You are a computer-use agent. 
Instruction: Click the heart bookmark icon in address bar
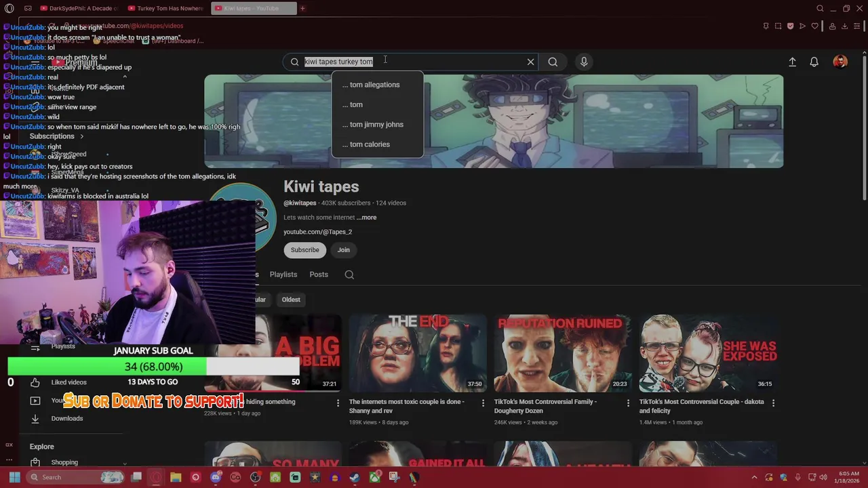pos(814,26)
